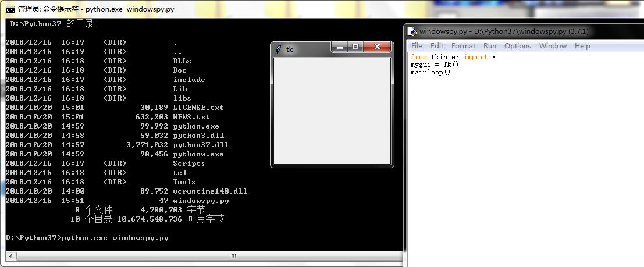Open the Run menu in IDLE
The image size is (644, 267).
point(490,46)
